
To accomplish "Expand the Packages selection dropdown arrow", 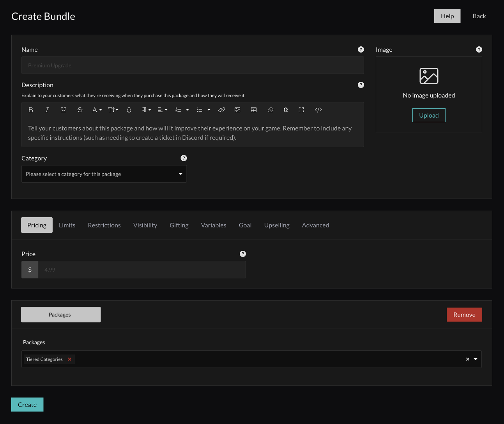I will tap(475, 359).
